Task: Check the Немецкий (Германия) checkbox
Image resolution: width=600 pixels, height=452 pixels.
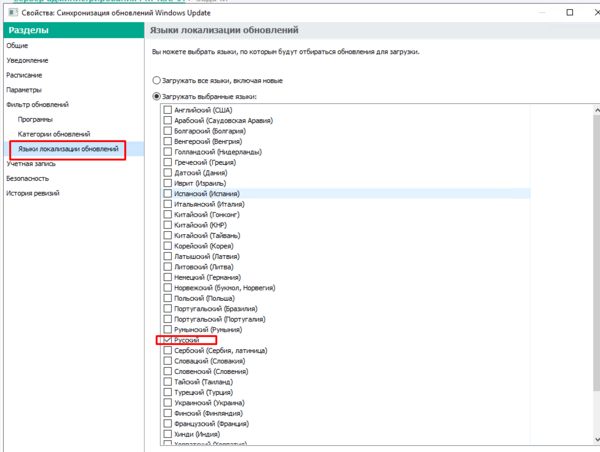Action: tap(168, 277)
